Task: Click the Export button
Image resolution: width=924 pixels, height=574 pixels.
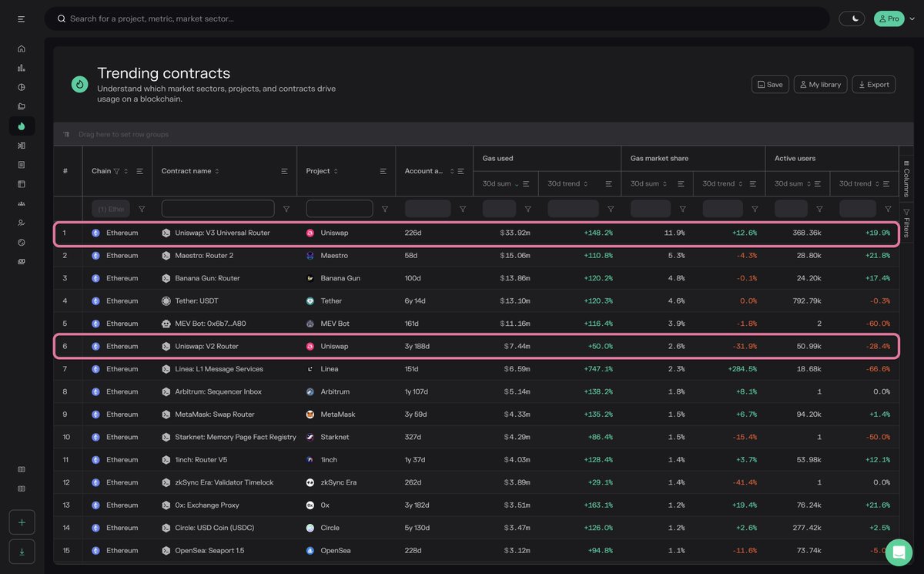Action: click(874, 84)
